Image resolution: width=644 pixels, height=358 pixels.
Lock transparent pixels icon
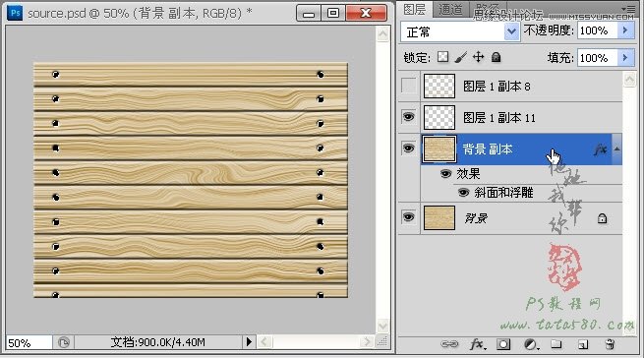(442, 57)
